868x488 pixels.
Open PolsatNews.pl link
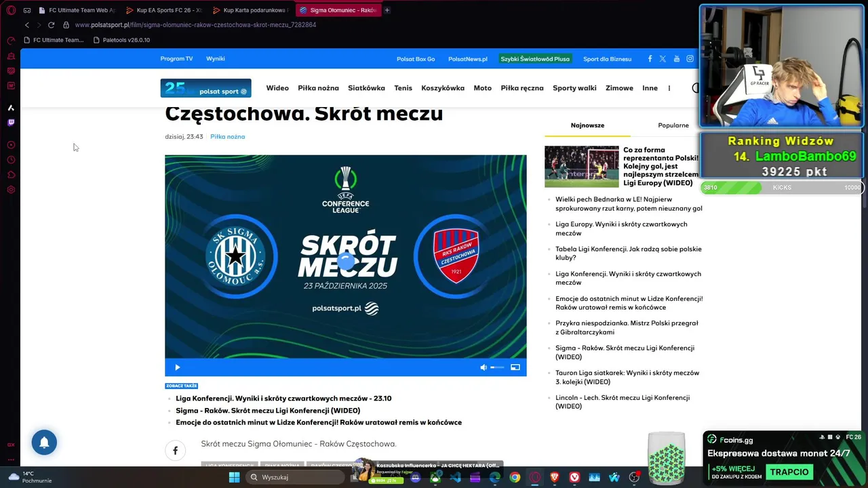468,59
